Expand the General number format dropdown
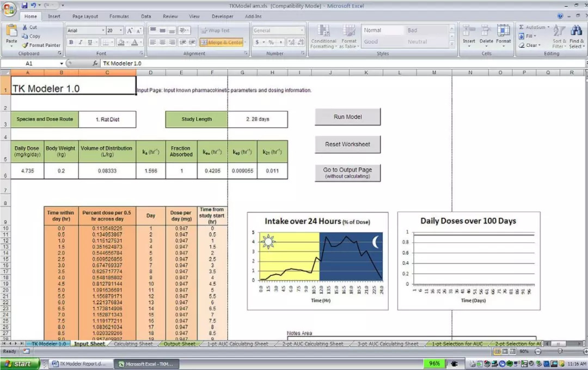 pyautogui.click(x=302, y=31)
